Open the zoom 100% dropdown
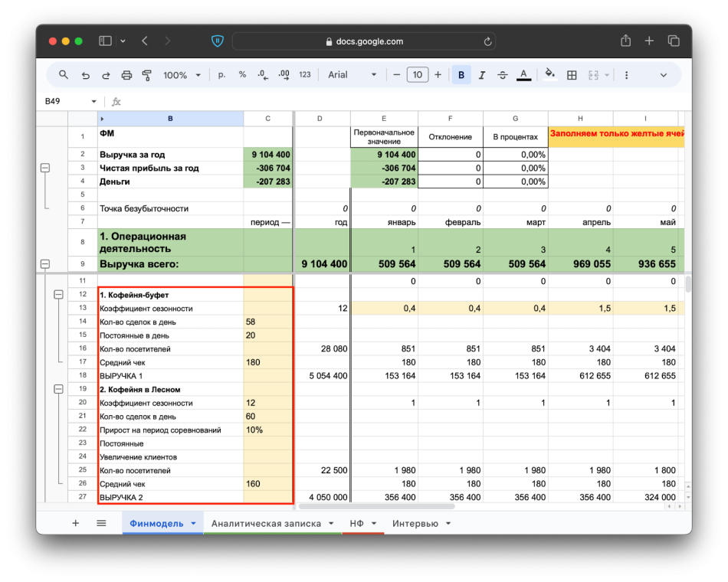The height and width of the screenshot is (582, 728). click(x=182, y=75)
